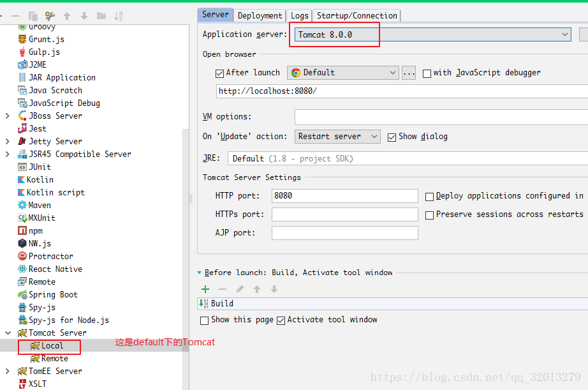Click the wrench edit defaults icon
Screen dimensions: 588x390
[50, 16]
